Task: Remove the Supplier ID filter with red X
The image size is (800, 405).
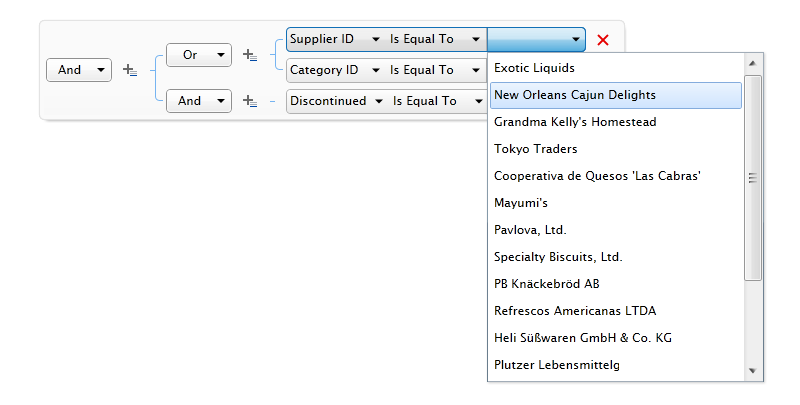Action: [603, 40]
